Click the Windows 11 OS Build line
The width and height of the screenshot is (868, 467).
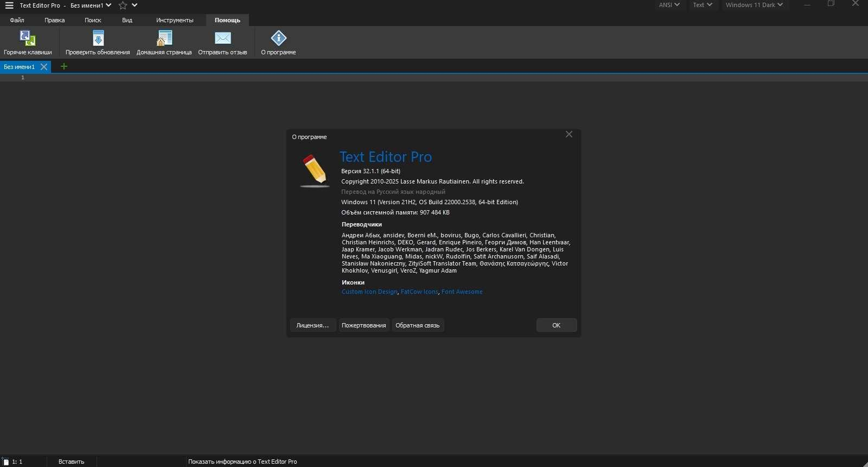click(x=430, y=202)
